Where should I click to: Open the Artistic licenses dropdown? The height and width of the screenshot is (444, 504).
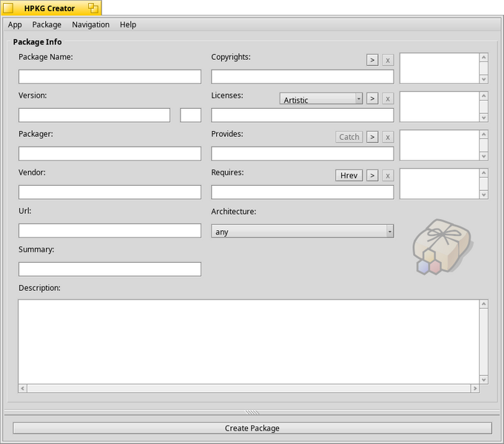[321, 98]
